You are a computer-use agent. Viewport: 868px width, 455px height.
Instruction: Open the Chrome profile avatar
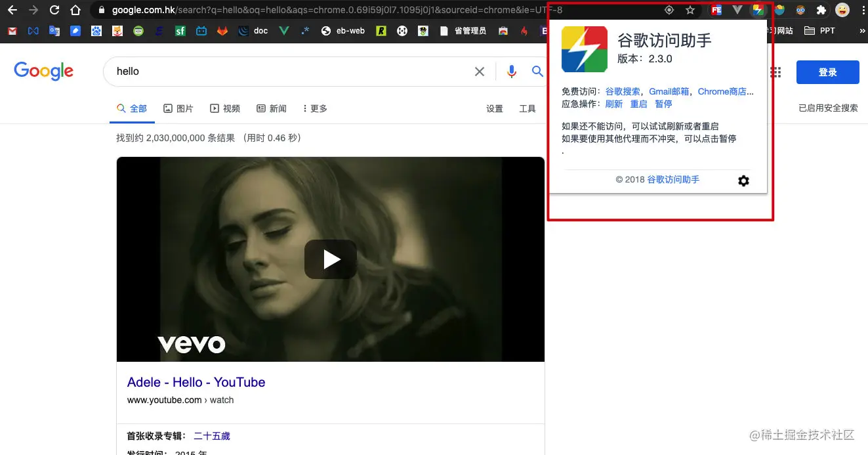(842, 10)
